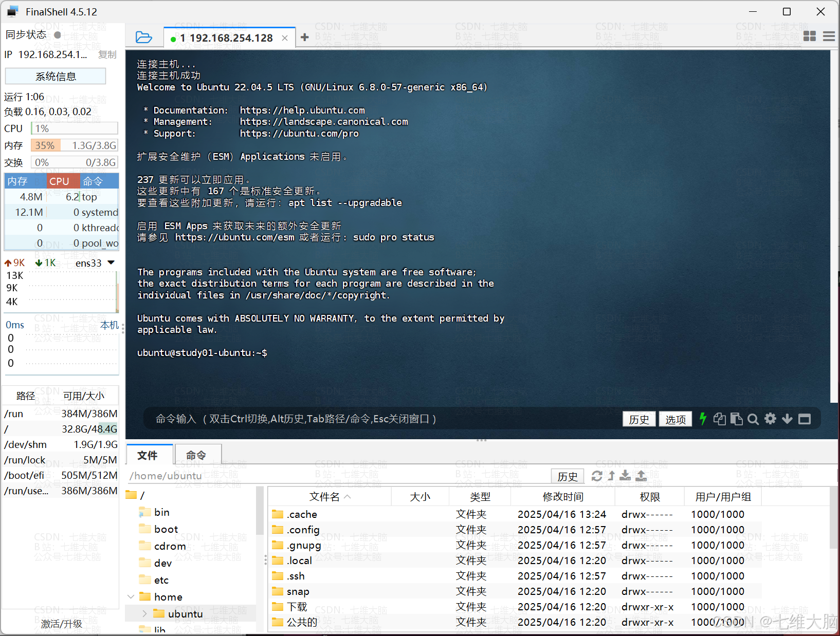Open the hamburger main menu

pos(829,36)
